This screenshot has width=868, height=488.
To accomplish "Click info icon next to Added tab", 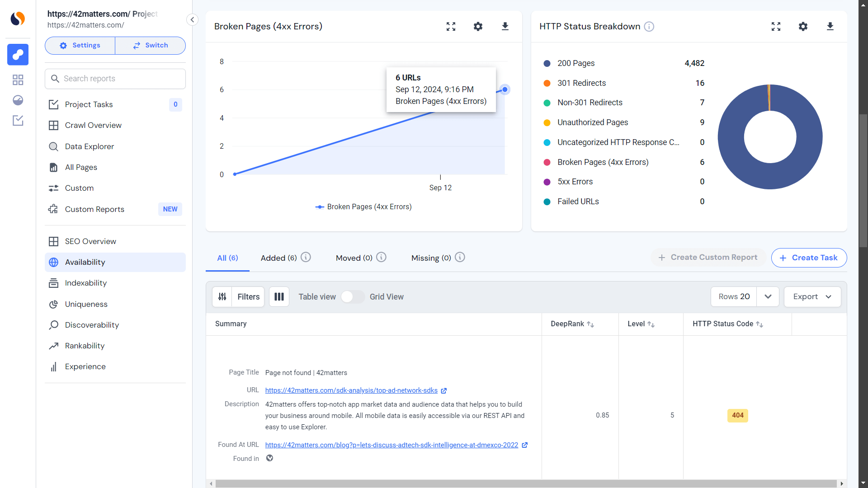I will [306, 258].
